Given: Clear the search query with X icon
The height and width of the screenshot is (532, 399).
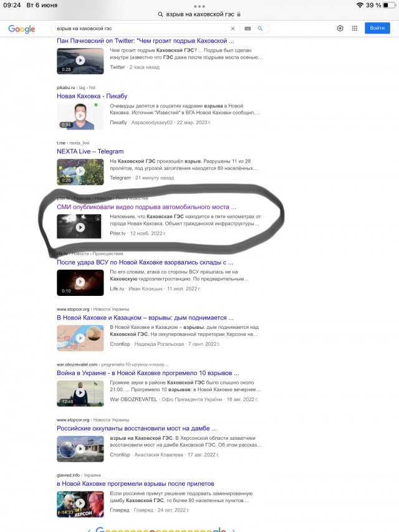Looking at the screenshot, I should click(x=233, y=29).
